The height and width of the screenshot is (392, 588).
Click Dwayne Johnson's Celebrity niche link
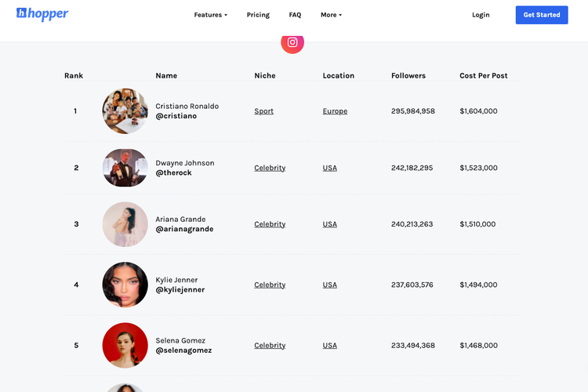click(270, 168)
